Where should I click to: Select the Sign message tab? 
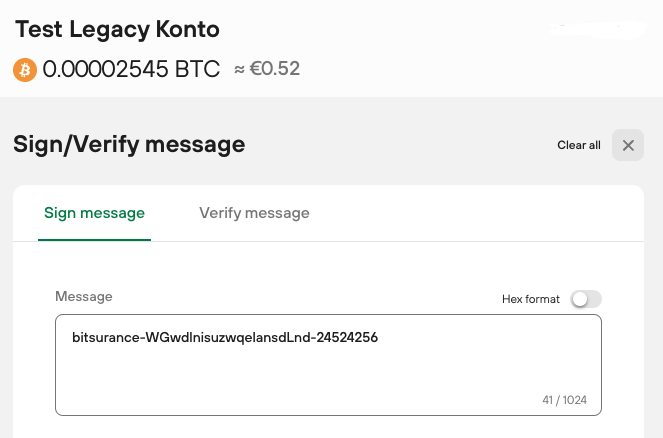[94, 213]
